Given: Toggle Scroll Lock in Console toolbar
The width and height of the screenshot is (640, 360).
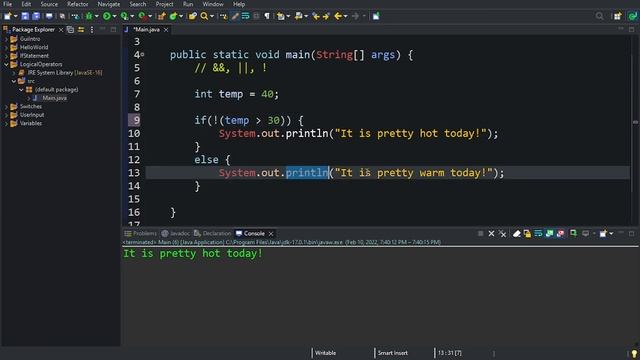Looking at the screenshot, I should click(527, 233).
